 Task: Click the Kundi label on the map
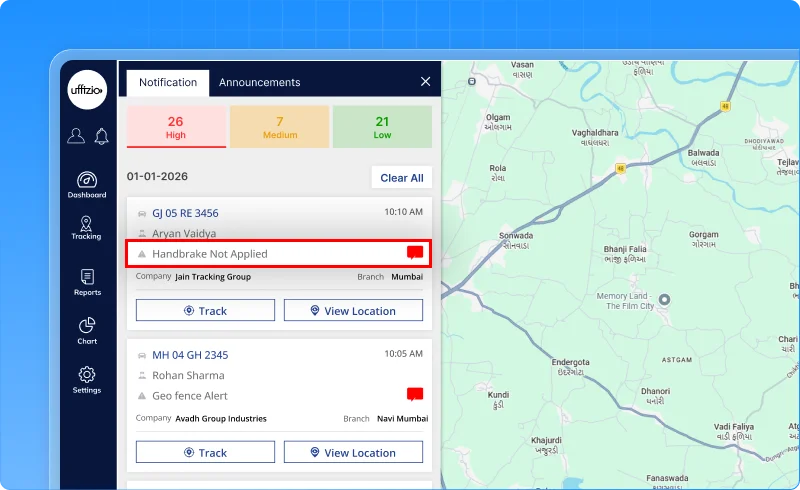498,395
